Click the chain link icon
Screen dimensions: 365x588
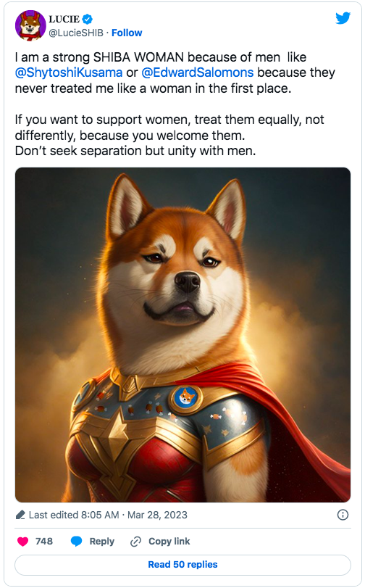(135, 542)
